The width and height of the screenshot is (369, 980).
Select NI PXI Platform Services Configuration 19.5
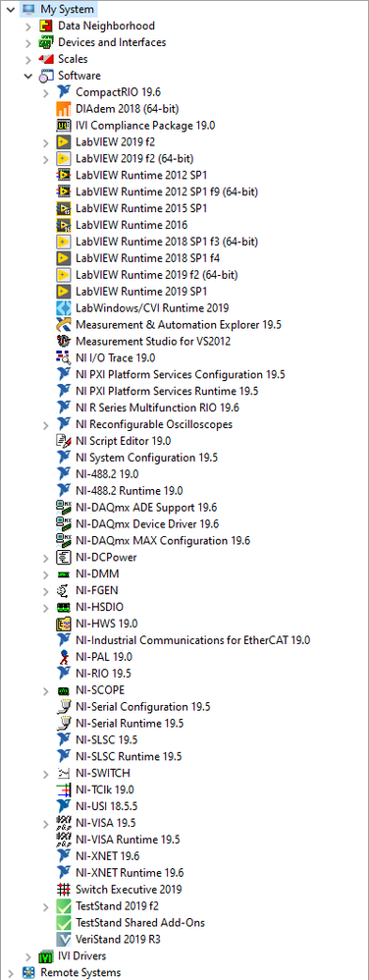coord(181,374)
